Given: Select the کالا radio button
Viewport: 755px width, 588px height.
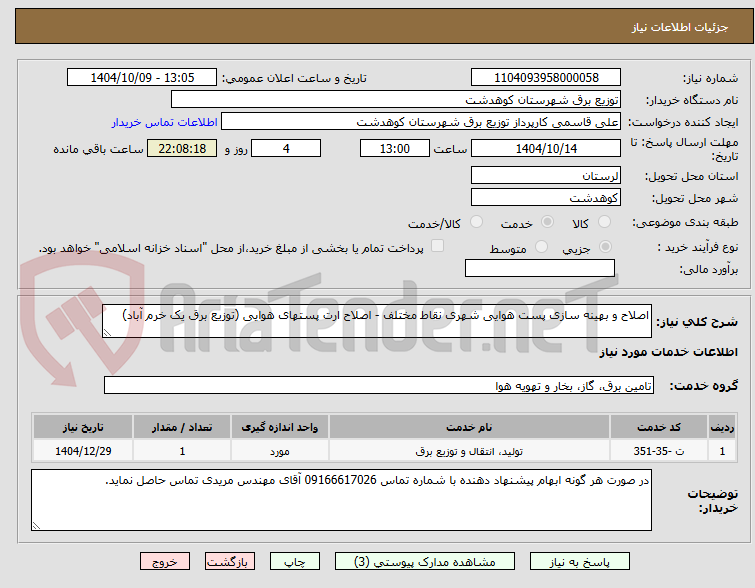Looking at the screenshot, I should 604,222.
